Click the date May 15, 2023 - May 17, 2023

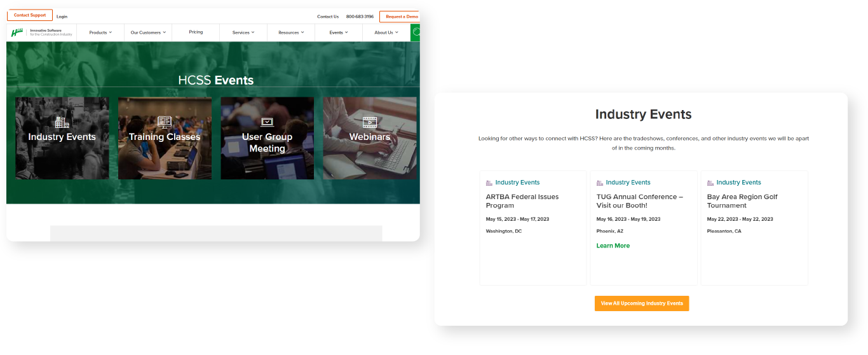pos(518,219)
